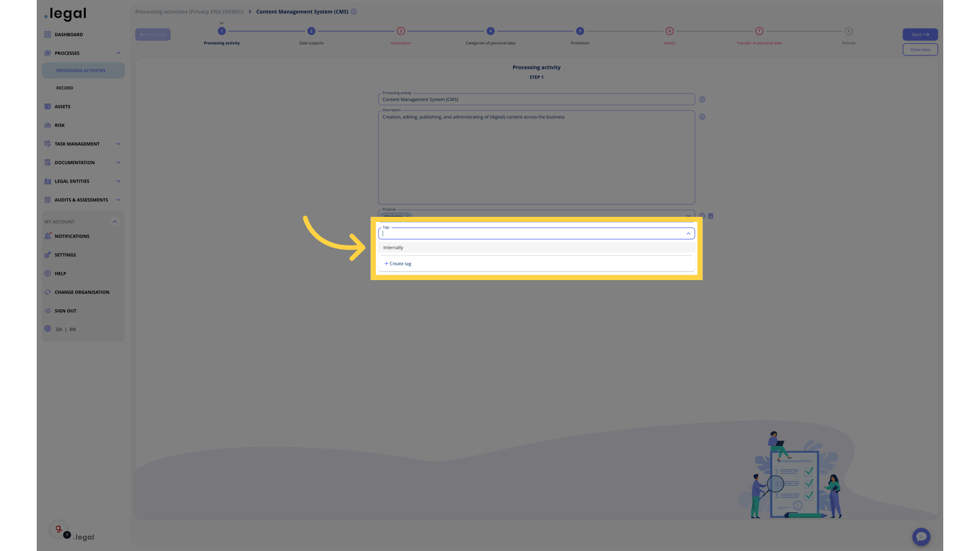Go to step 4 Categories of personal data

[491, 31]
